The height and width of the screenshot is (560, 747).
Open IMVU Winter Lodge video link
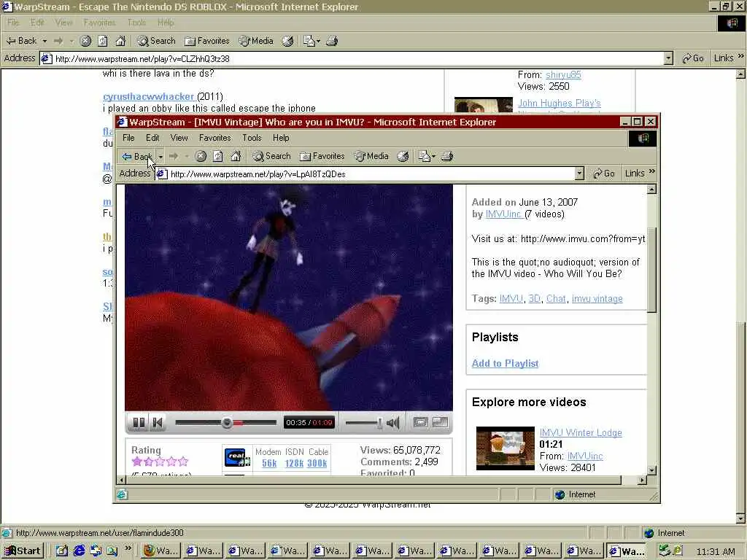[x=580, y=432]
